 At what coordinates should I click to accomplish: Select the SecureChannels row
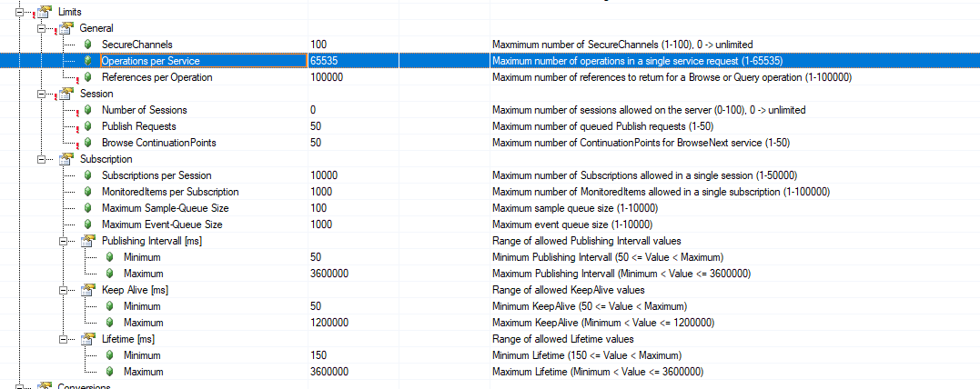point(490,45)
